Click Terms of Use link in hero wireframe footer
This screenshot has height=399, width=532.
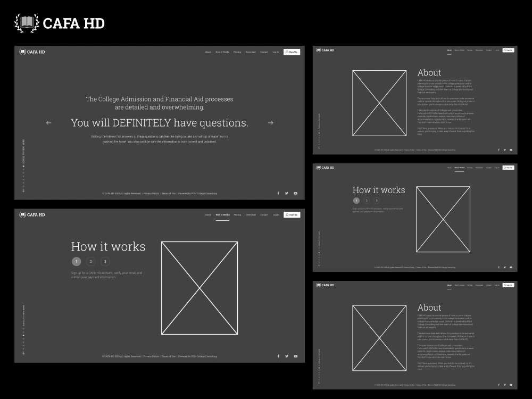click(169, 194)
